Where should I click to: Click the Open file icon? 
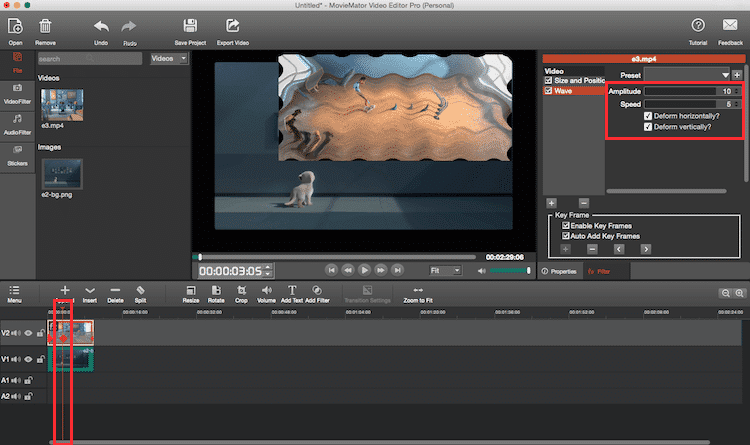point(15,26)
